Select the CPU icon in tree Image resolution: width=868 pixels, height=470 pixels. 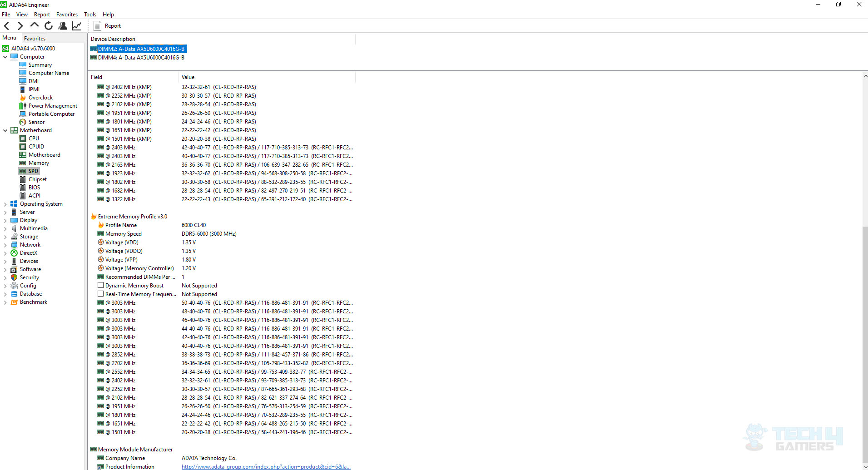(23, 139)
